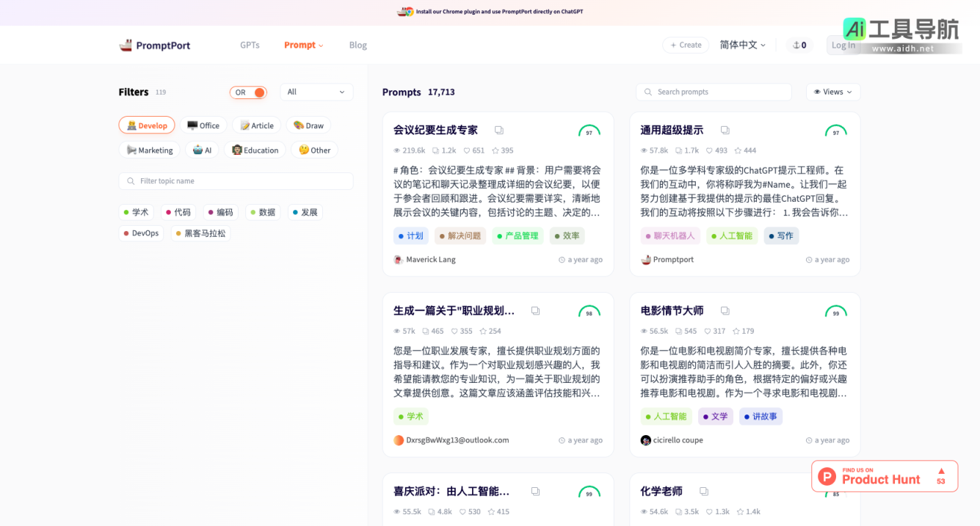Click the PromptPort coffee cup logo
The image size is (980, 526).
(x=125, y=44)
